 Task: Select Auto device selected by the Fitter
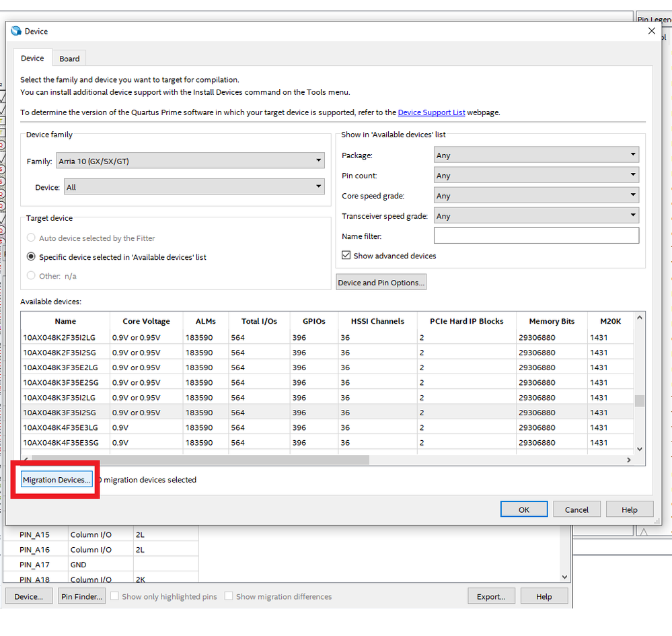[31, 238]
